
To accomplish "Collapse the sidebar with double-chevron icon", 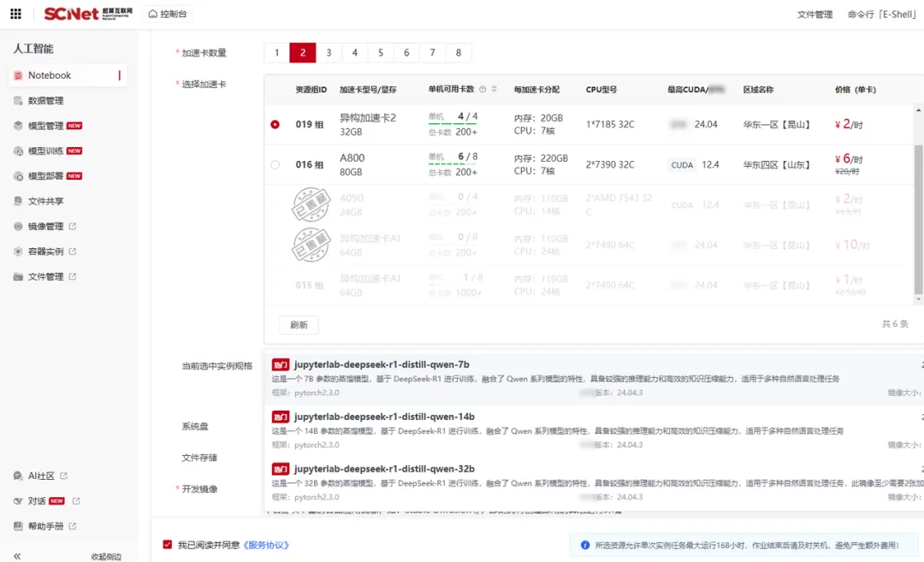I will [17, 556].
